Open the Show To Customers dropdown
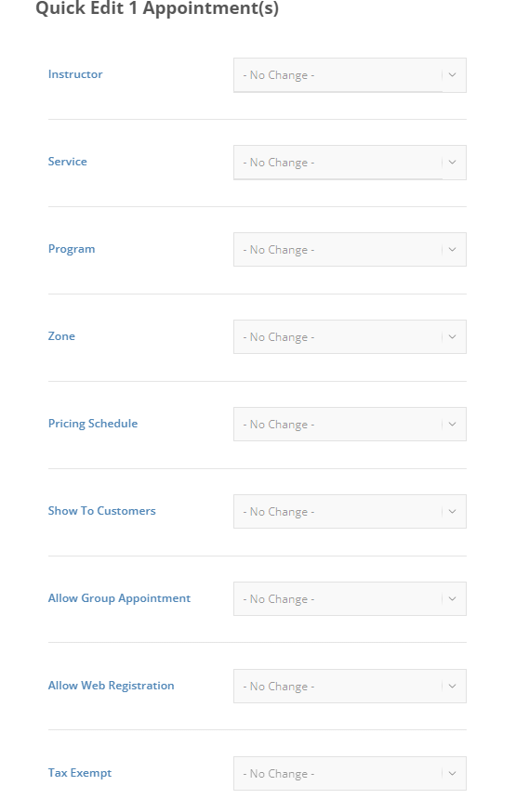Image resolution: width=516 pixels, height=812 pixels. 350,512
